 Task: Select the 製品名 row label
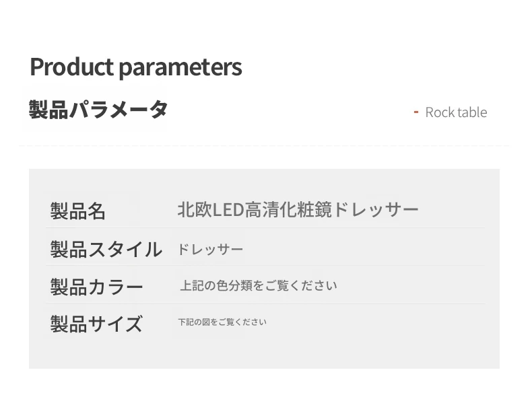click(x=78, y=211)
